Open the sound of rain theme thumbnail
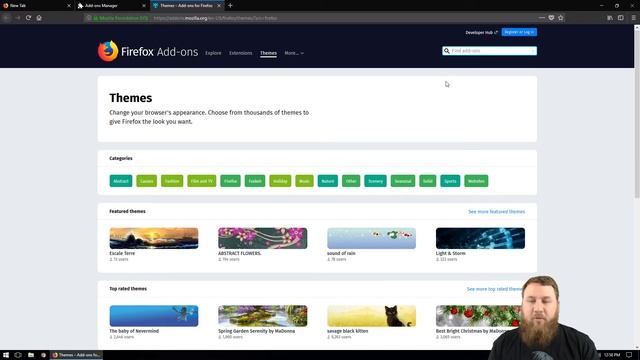This screenshot has width=640, height=360. [371, 238]
